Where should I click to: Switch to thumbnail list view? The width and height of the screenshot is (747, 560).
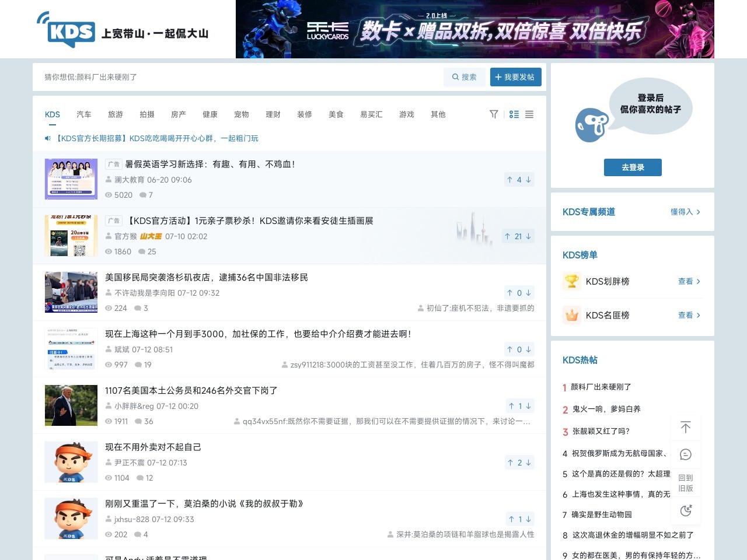[514, 114]
